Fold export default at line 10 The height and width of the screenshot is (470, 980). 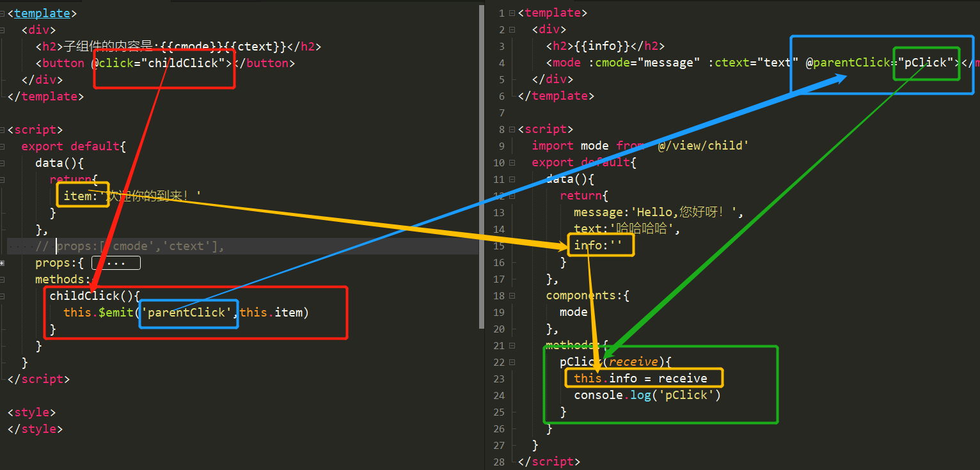(512, 162)
